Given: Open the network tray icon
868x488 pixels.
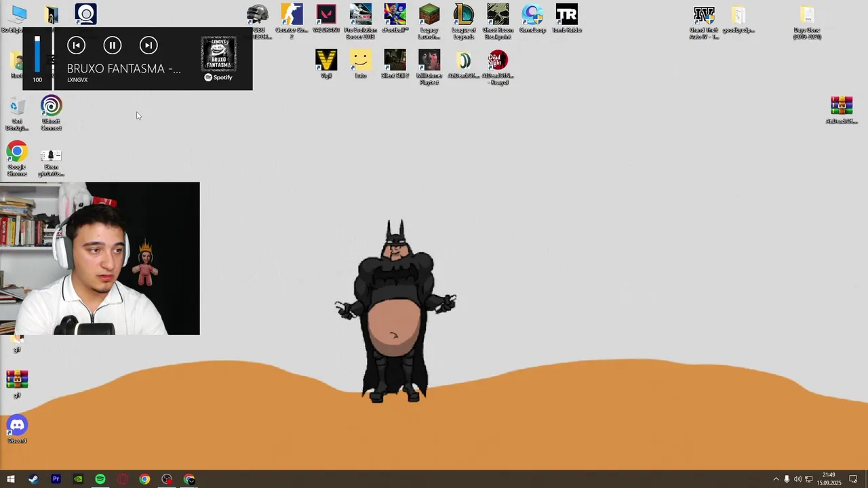Looking at the screenshot, I should click(x=808, y=479).
